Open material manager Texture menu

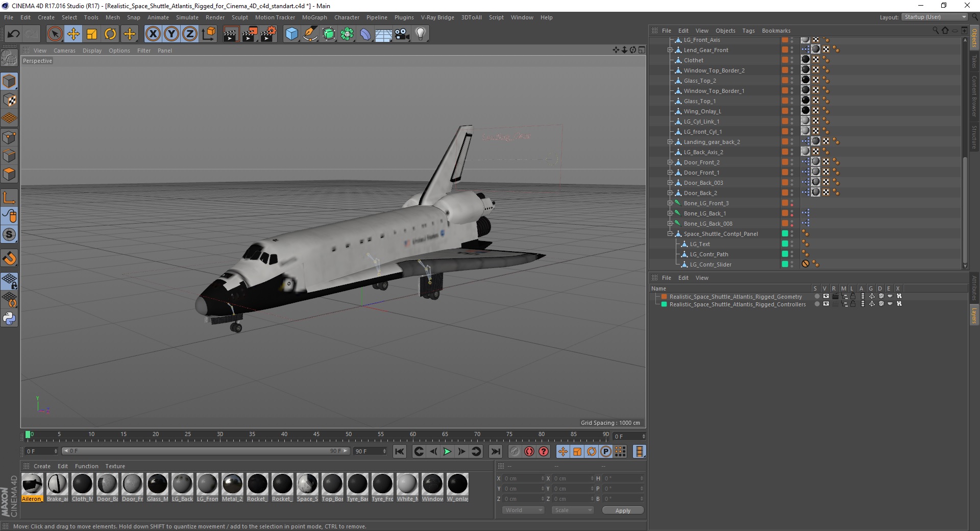[x=115, y=466]
